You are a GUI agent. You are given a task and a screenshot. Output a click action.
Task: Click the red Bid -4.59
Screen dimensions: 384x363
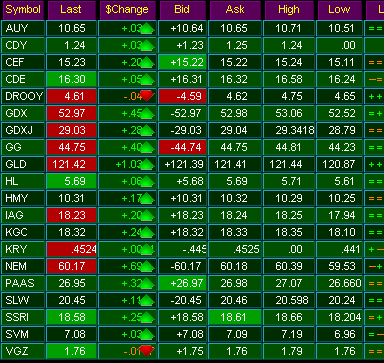click(183, 96)
